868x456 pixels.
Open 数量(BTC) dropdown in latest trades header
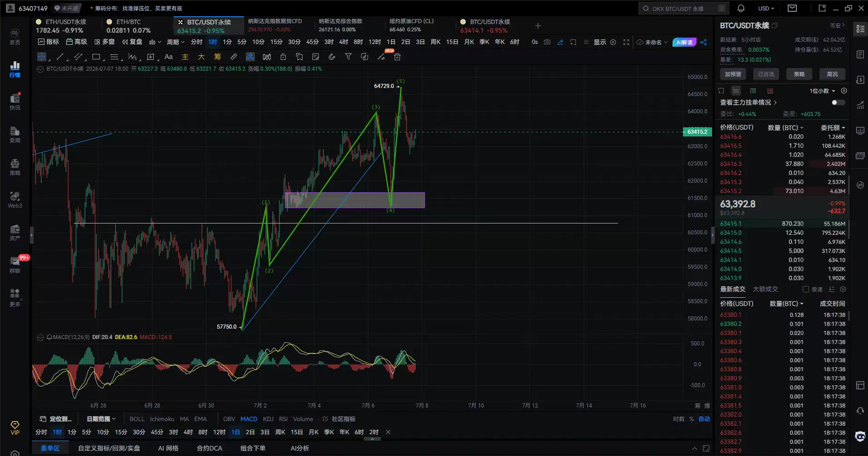(786, 304)
